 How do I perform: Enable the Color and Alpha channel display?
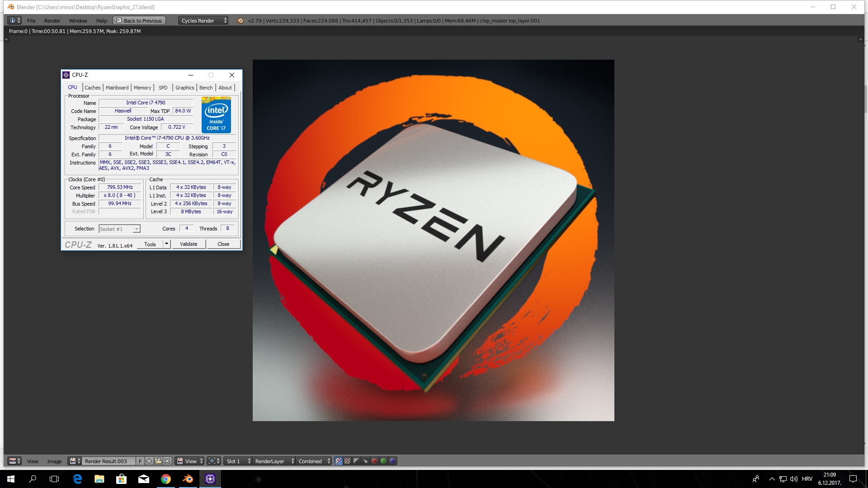(x=338, y=461)
